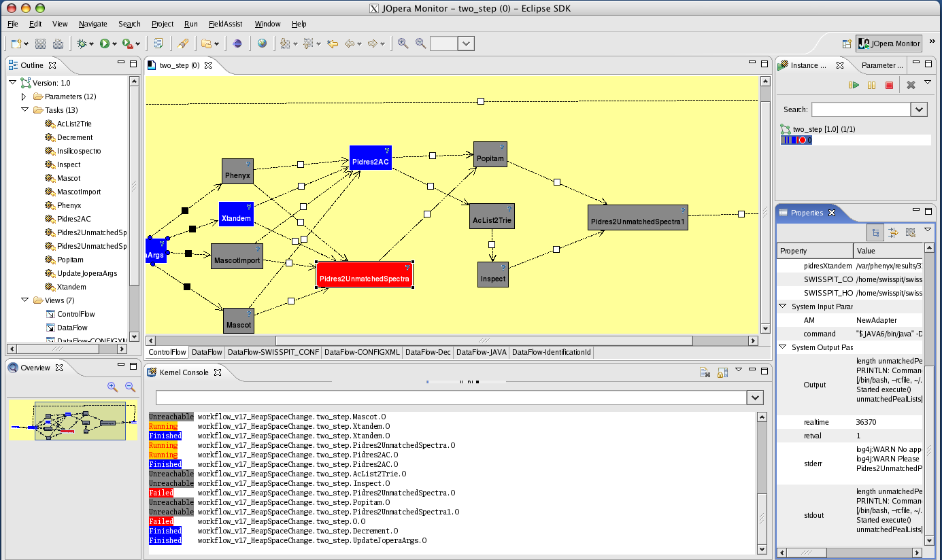Select the Pidres2UnmatchedSpectra red task node
Screen dimensions: 942x560
click(365, 275)
